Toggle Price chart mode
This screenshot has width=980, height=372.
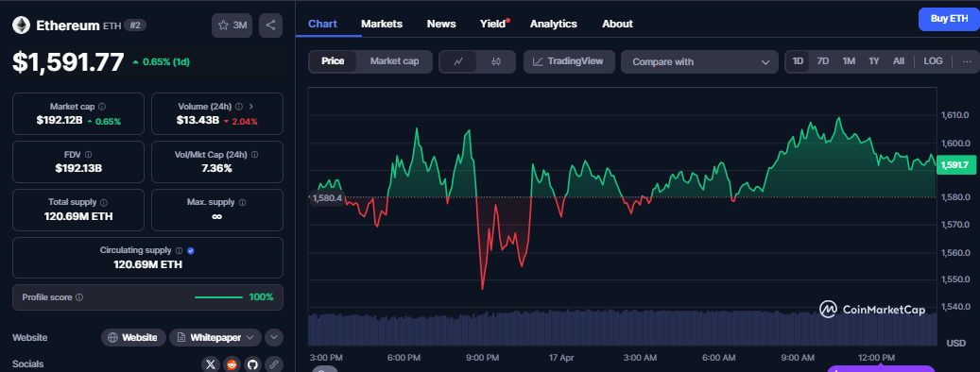click(333, 61)
